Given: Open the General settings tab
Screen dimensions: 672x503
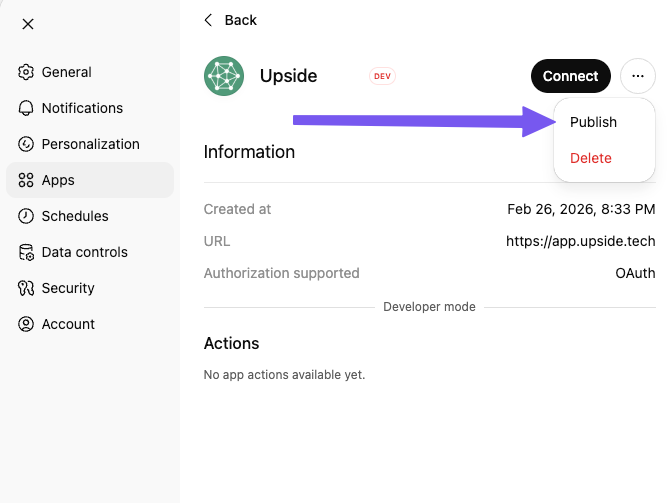Looking at the screenshot, I should coord(90,72).
